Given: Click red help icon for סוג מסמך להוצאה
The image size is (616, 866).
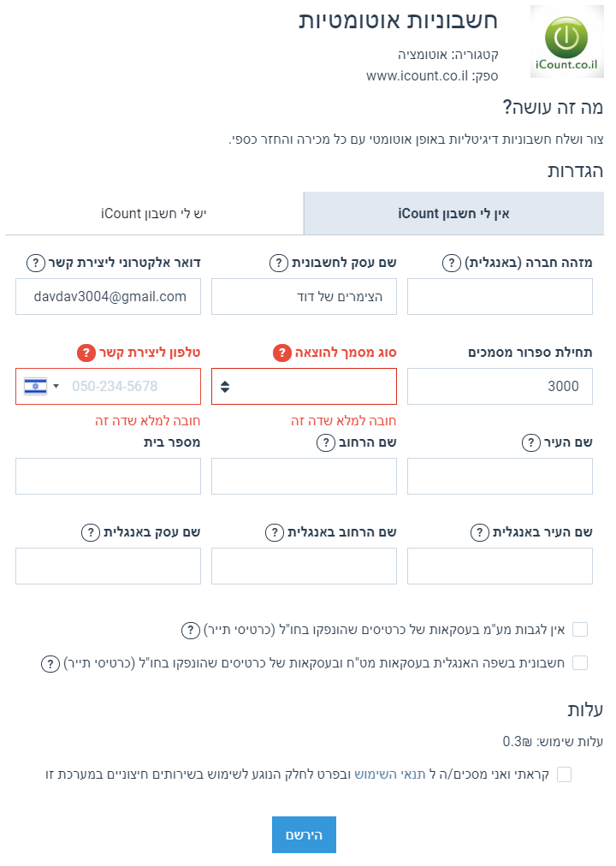Looking at the screenshot, I should (282, 353).
